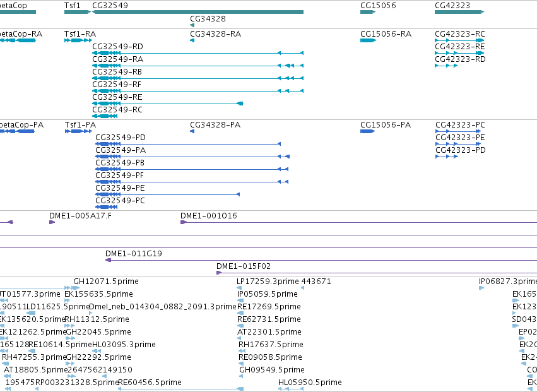Select the CG32549 gene label
The height and width of the screenshot is (392, 537).
click(x=110, y=6)
